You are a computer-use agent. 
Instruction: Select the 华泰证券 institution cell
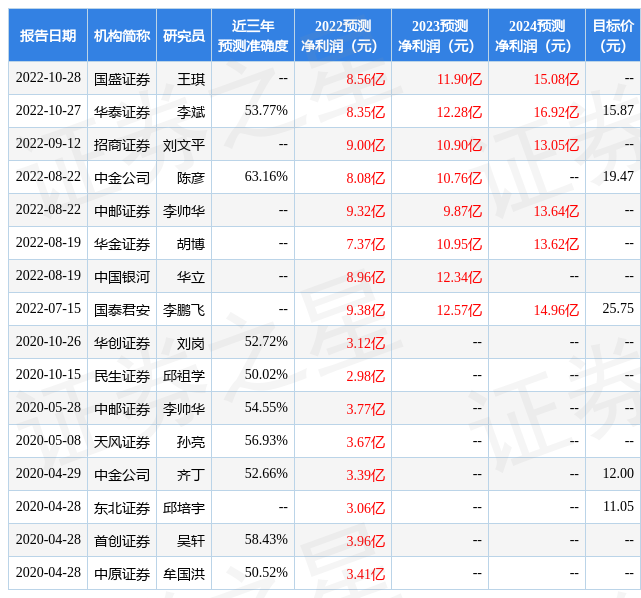[x=122, y=112]
